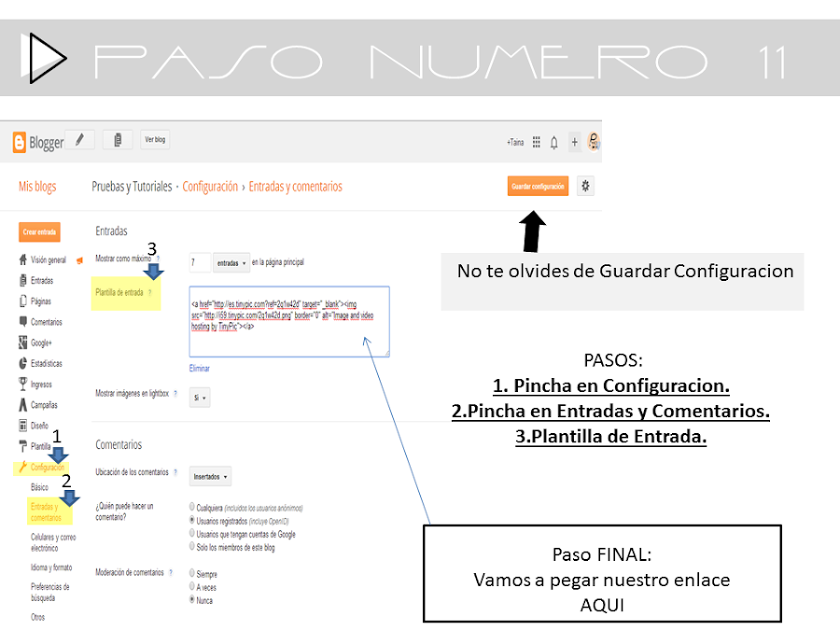The height and width of the screenshot is (630, 840).
Task: Click Configuración breadcrumb link
Action: [x=210, y=187]
